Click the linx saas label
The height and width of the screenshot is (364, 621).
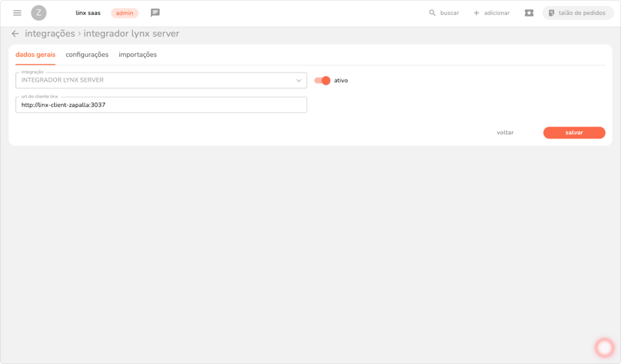[x=88, y=13]
